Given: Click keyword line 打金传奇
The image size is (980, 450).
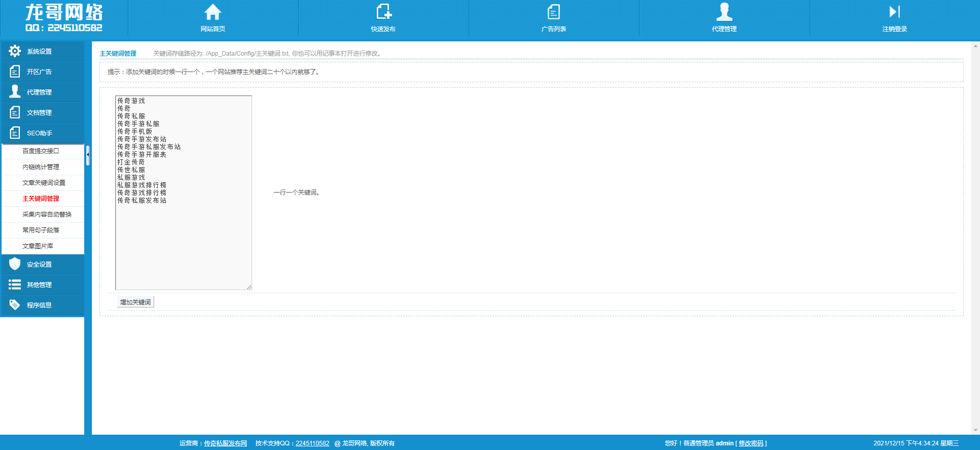Looking at the screenshot, I should [131, 162].
